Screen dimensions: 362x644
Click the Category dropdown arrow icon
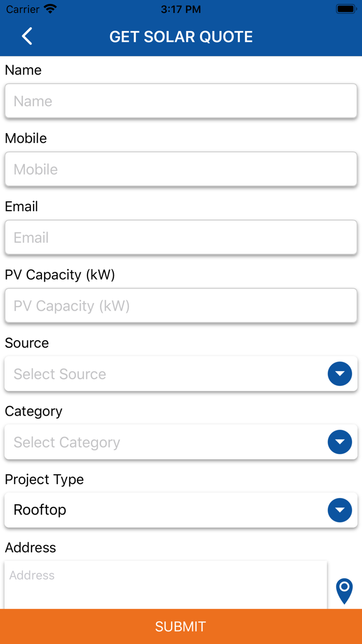pyautogui.click(x=340, y=442)
